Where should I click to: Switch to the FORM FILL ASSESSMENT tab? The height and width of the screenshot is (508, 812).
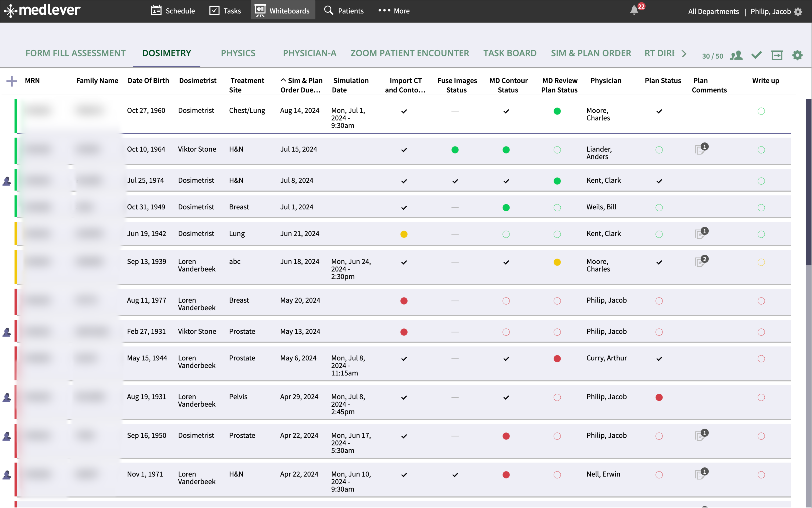(x=75, y=53)
